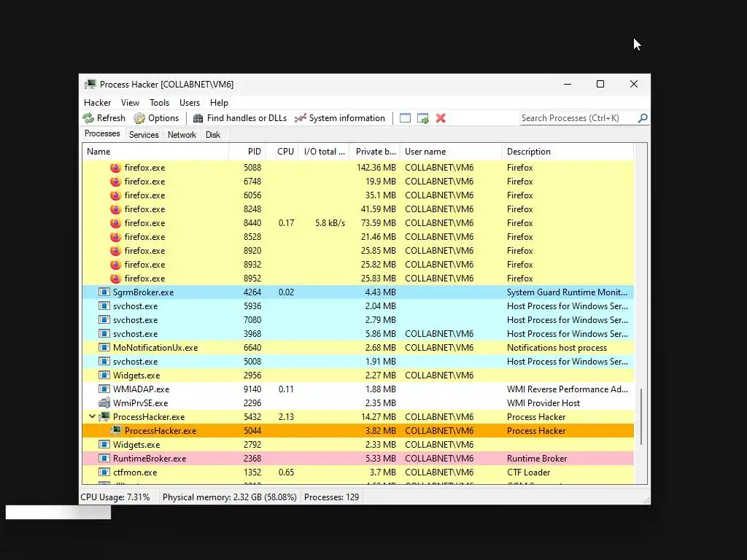Select firefox.exe row with PID 6748
This screenshot has width=747, height=560.
357,182
